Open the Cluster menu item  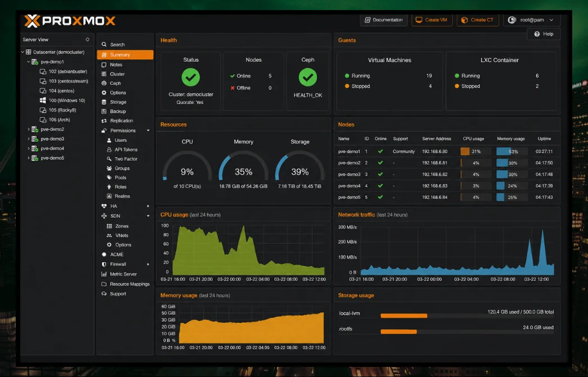(x=125, y=74)
